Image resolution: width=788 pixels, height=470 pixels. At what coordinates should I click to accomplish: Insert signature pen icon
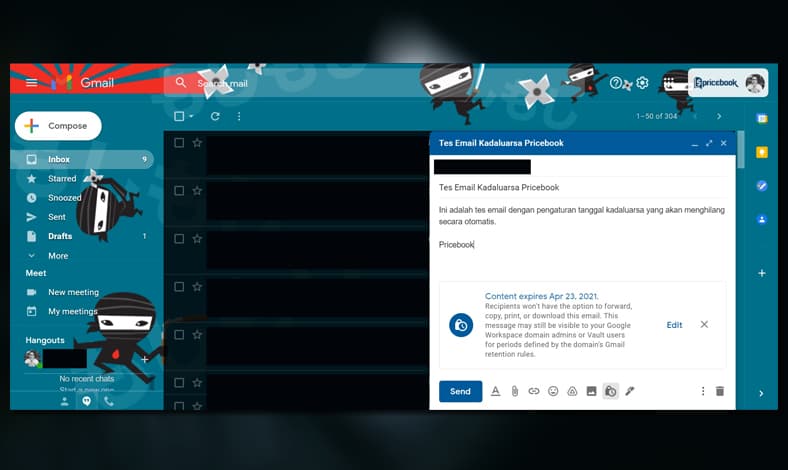click(x=630, y=391)
